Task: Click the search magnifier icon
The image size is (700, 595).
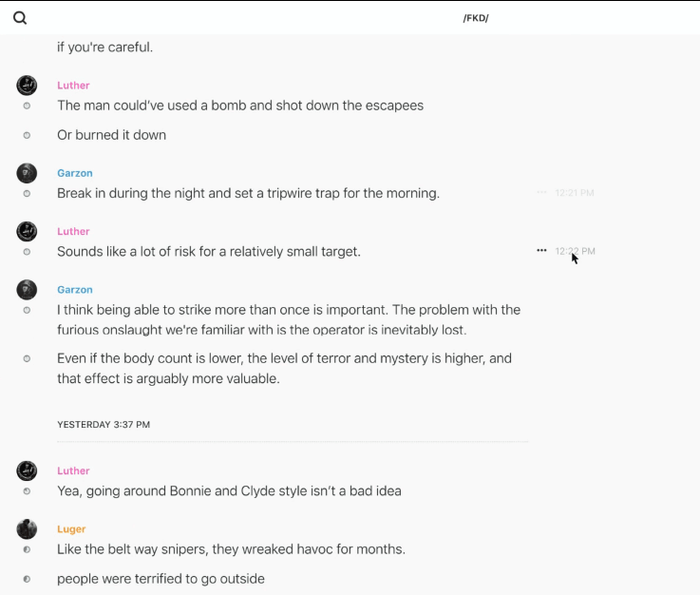Action: [x=20, y=18]
